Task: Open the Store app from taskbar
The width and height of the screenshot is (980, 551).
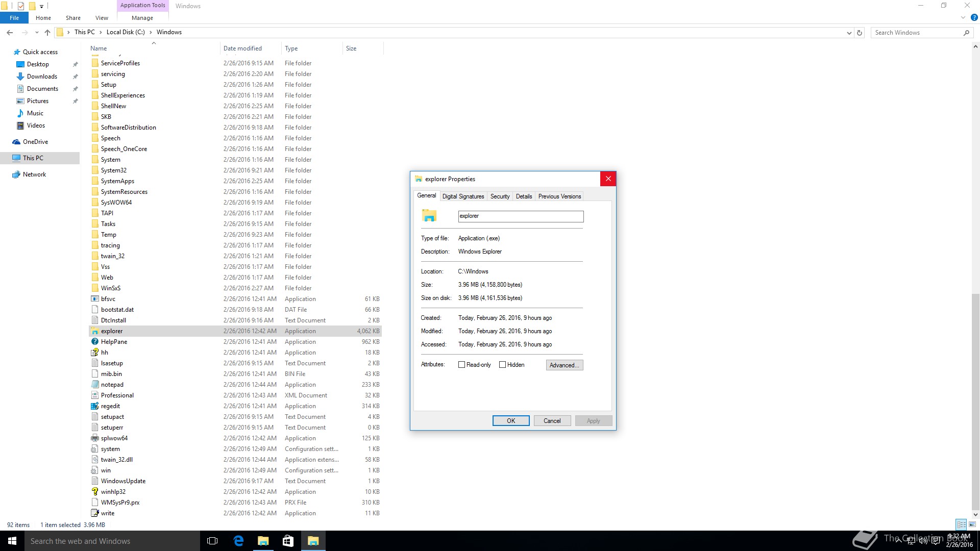Action: pos(288,541)
